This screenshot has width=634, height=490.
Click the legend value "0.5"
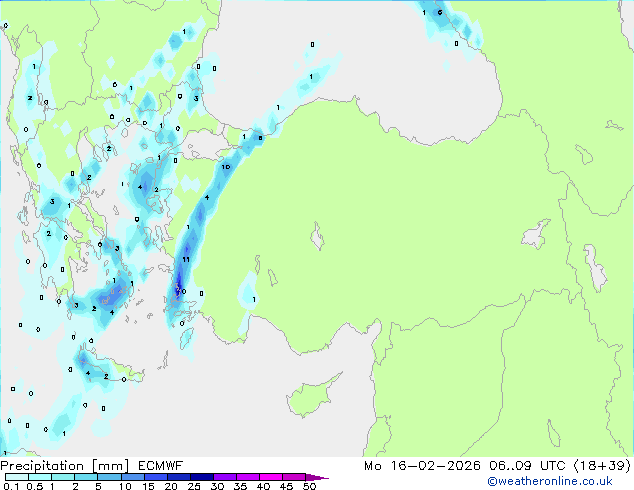35,486
